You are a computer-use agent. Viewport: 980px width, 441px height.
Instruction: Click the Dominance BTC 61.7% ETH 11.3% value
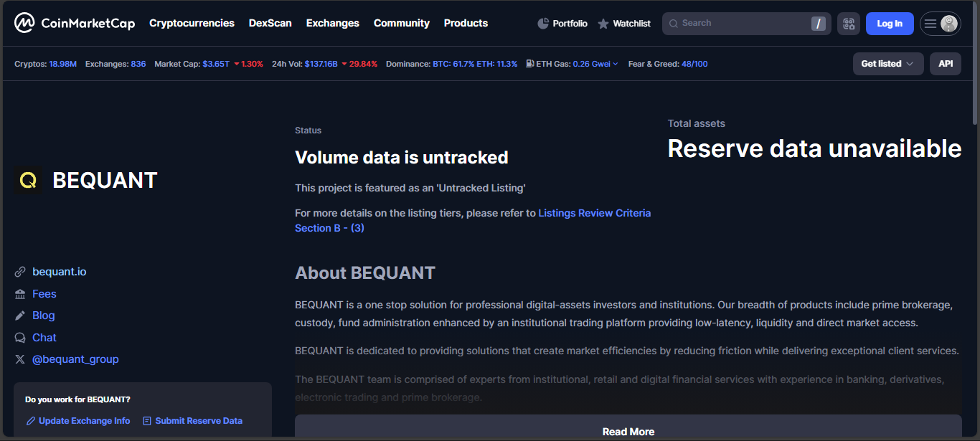(475, 64)
